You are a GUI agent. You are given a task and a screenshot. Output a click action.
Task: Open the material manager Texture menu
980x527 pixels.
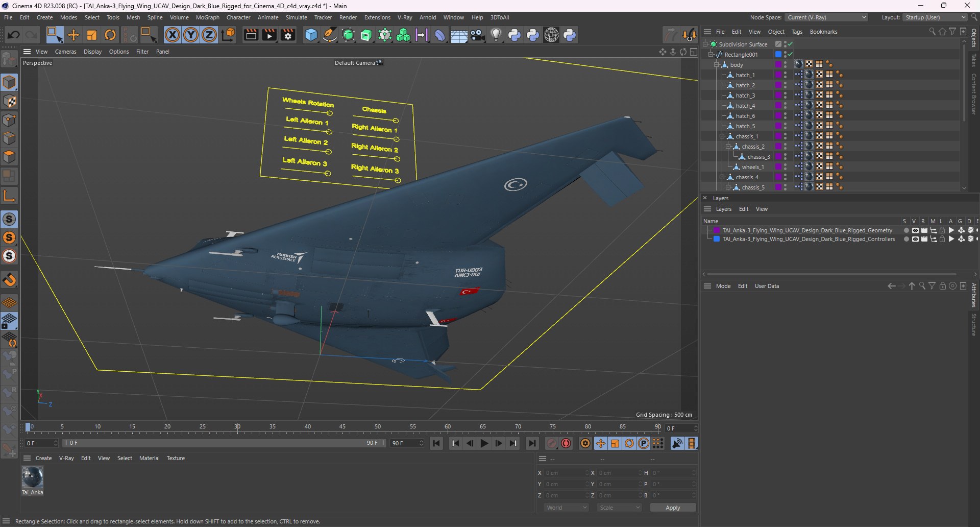pyautogui.click(x=176, y=458)
